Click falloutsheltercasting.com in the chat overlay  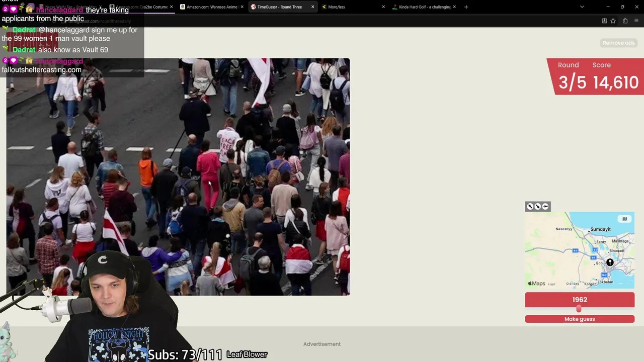pyautogui.click(x=41, y=70)
